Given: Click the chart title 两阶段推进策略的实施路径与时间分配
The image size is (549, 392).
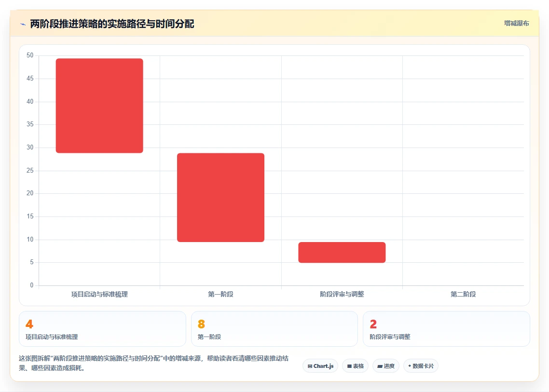Looking at the screenshot, I should [112, 24].
